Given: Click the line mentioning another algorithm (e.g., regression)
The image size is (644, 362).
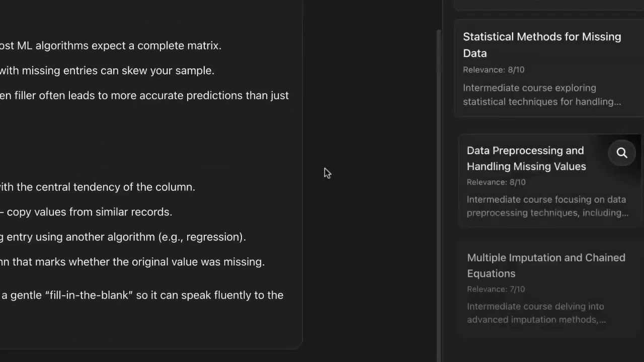Looking at the screenshot, I should (x=123, y=237).
